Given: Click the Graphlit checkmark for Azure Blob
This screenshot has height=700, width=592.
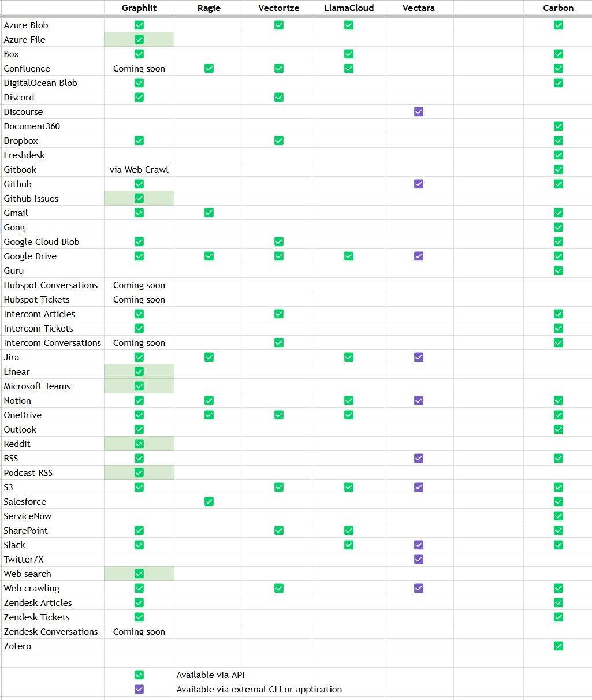Looking at the screenshot, I should (139, 25).
